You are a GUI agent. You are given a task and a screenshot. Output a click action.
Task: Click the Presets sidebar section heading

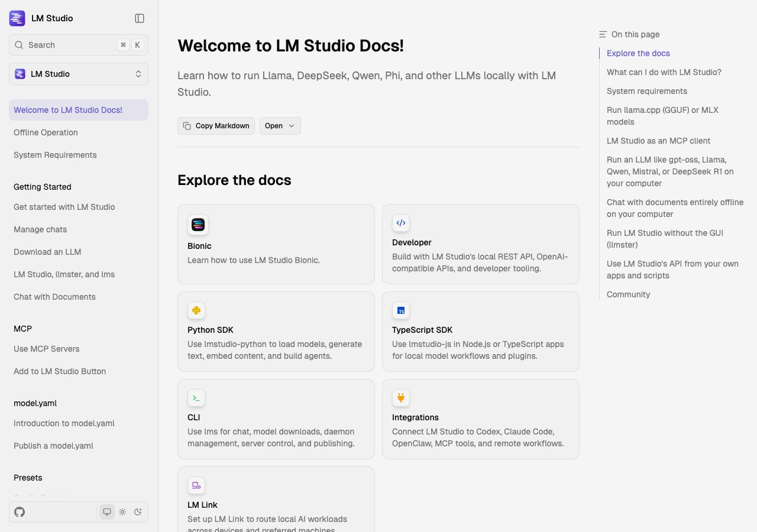pyautogui.click(x=28, y=478)
